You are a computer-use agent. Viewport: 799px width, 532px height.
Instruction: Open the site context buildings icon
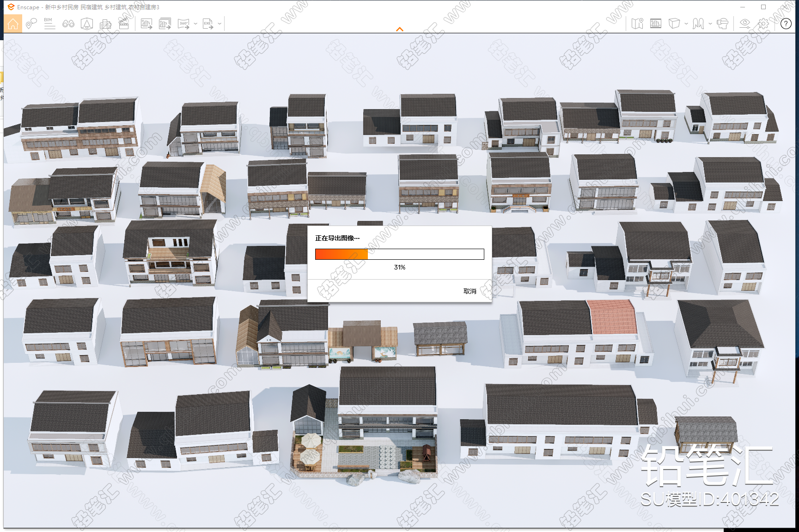click(105, 24)
